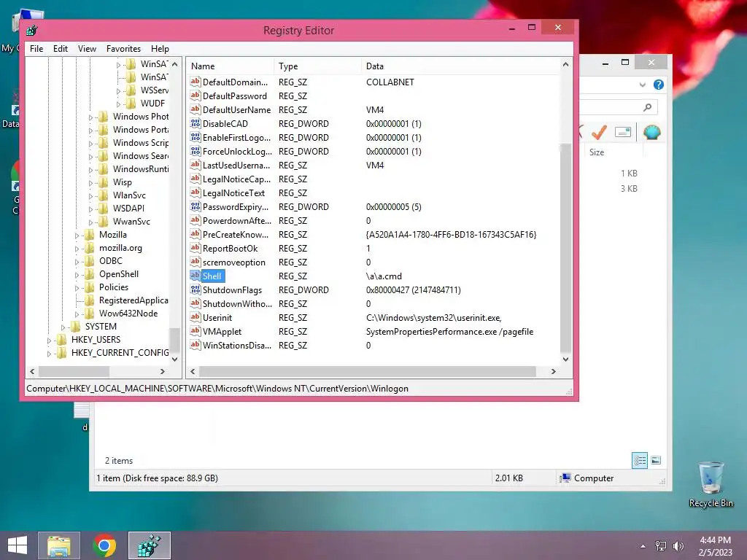This screenshot has height=560, width=747.
Task: Click the Userinit string value icon
Action: (195, 317)
